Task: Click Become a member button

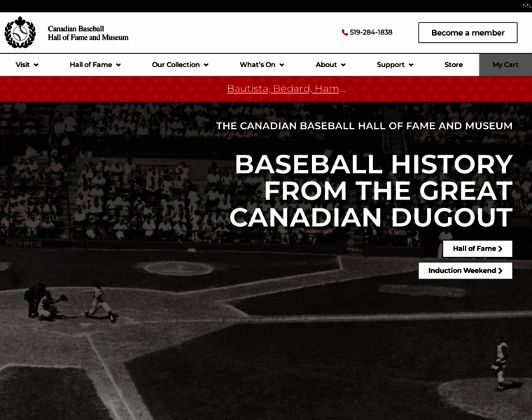Action: [468, 33]
